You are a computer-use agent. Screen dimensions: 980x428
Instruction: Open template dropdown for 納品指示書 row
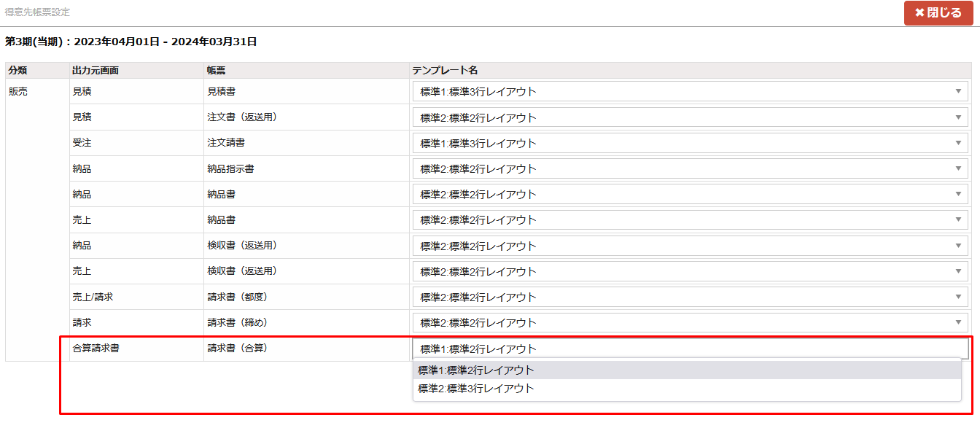tap(690, 168)
